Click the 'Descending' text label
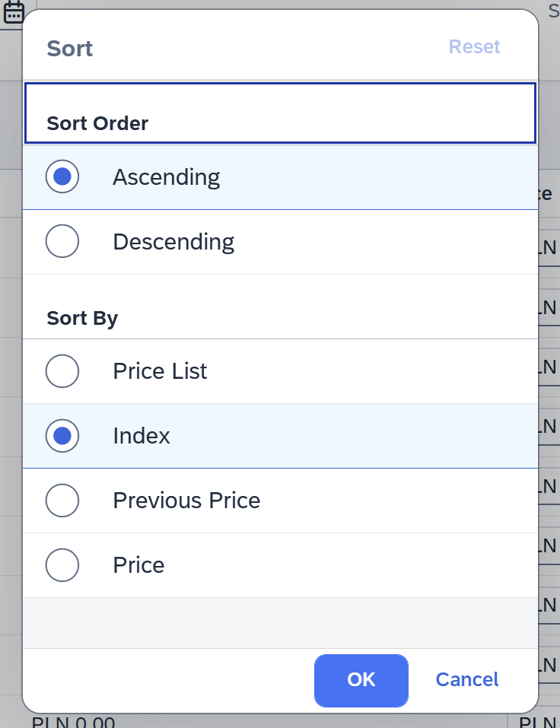The height and width of the screenshot is (728, 560). pos(173,242)
